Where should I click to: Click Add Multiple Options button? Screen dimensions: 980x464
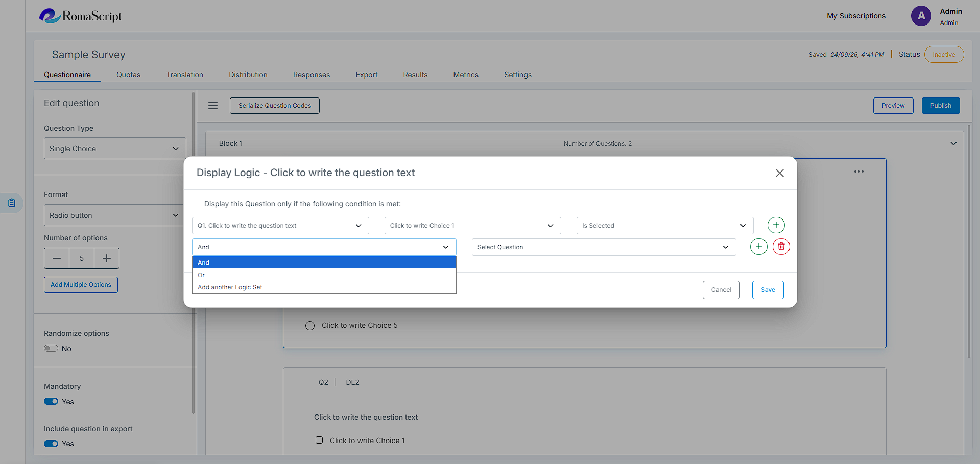(x=81, y=285)
